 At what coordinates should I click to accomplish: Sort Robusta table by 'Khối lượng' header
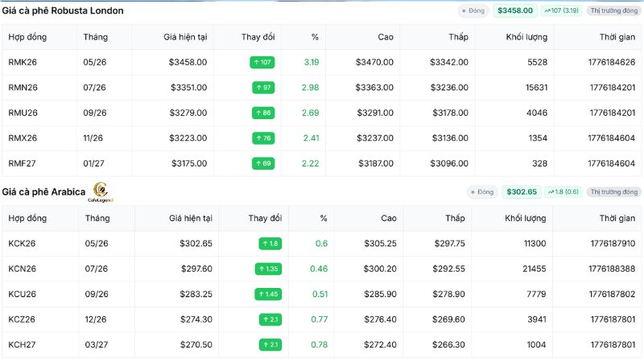click(526, 37)
